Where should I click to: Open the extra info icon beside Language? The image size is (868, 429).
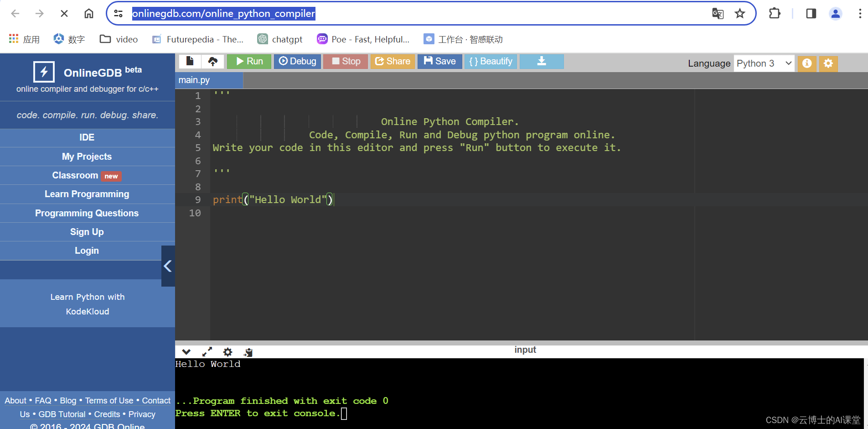tap(806, 63)
